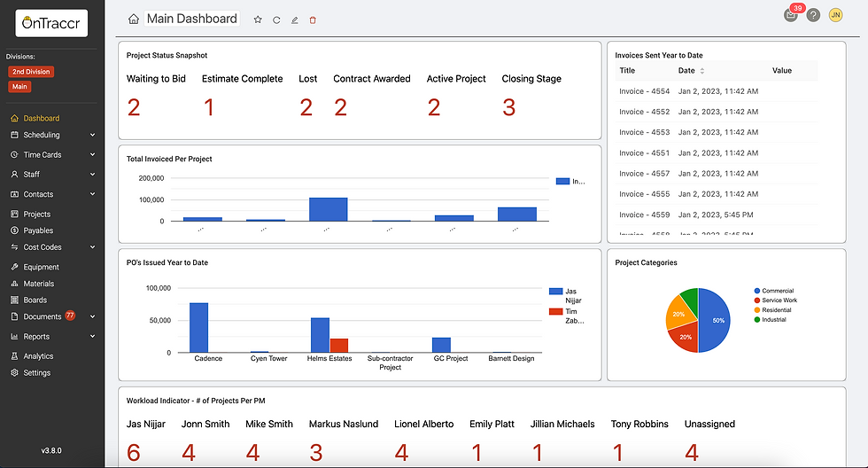Click the Unassigned project count 4
Screen dimensions: 868x468
[x=692, y=453]
